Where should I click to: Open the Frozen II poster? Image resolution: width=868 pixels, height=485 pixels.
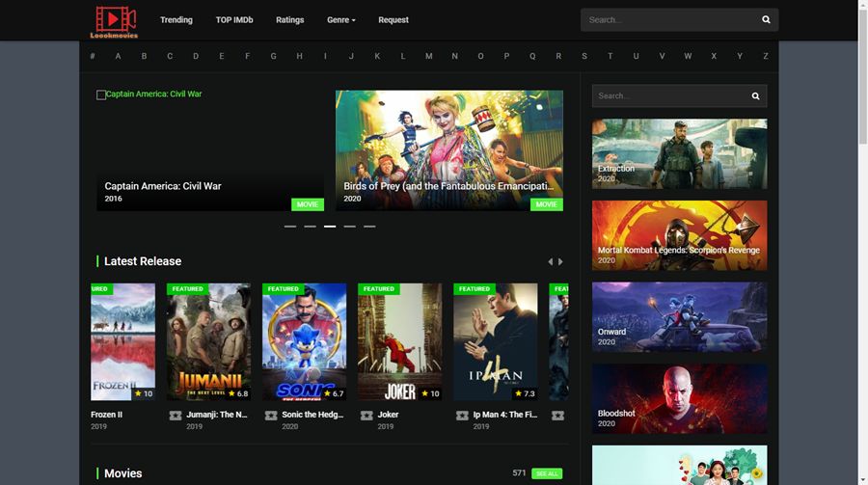(x=122, y=341)
